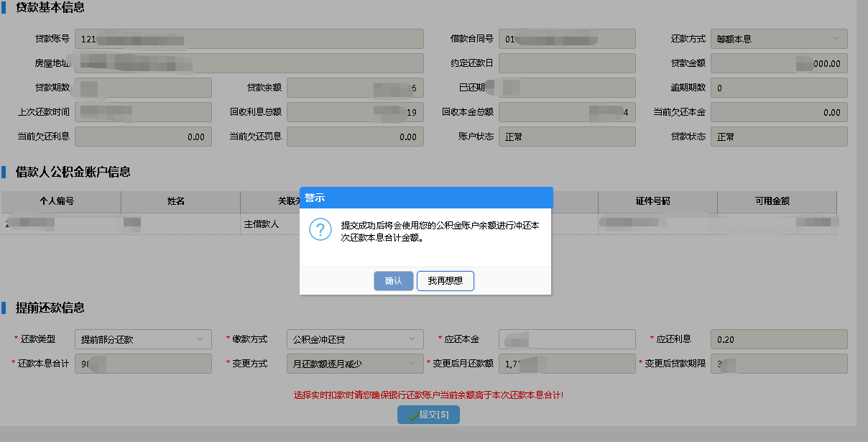Click the green checkmark on the 提交[S] button
The height and width of the screenshot is (442, 868).
click(412, 415)
